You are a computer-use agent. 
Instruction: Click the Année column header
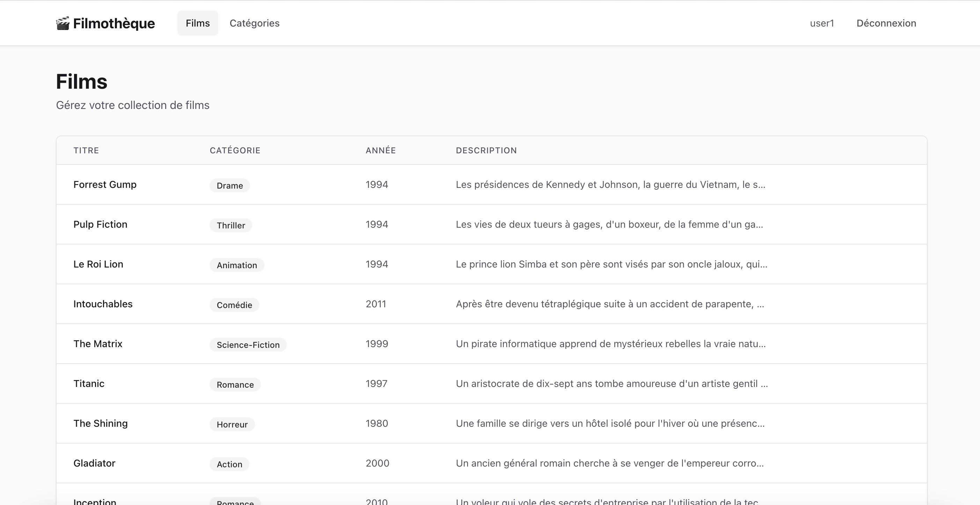click(x=380, y=150)
